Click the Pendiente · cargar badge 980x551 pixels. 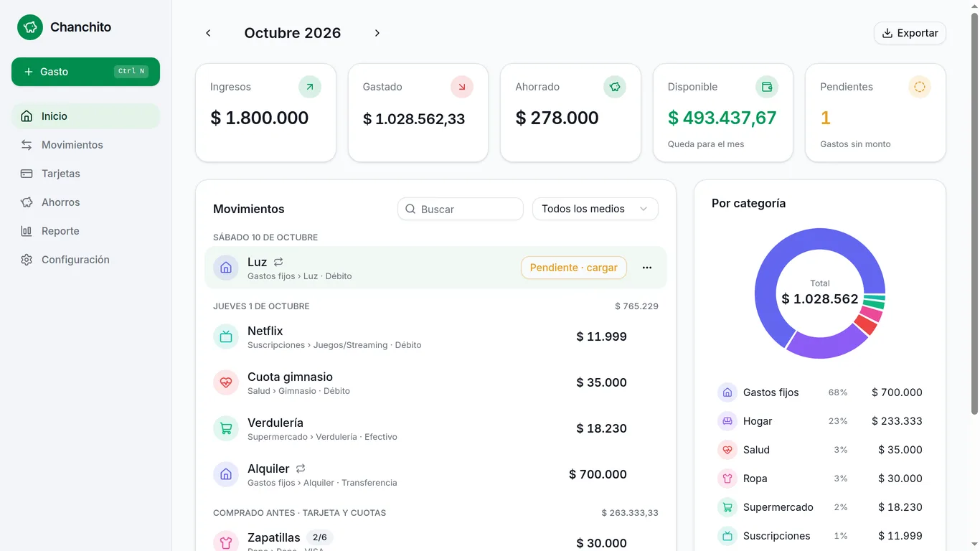point(574,268)
